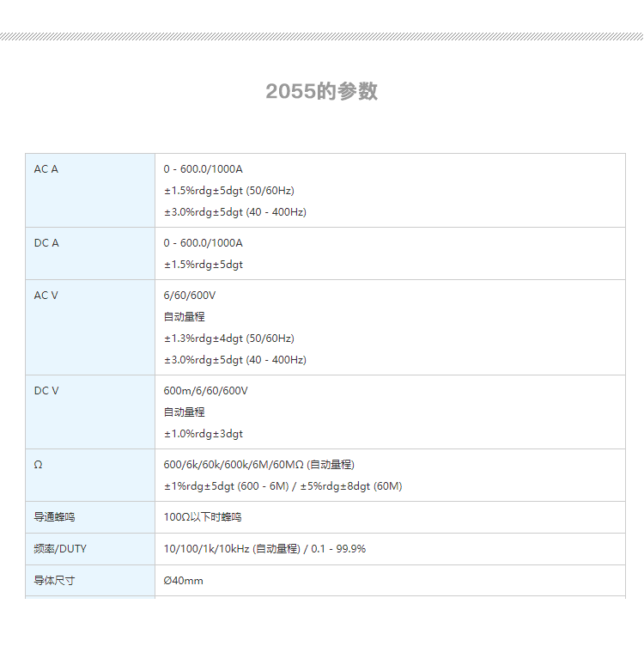This screenshot has height=665, width=644.
Task: Click the heading "2055的参数"
Action: point(321,91)
